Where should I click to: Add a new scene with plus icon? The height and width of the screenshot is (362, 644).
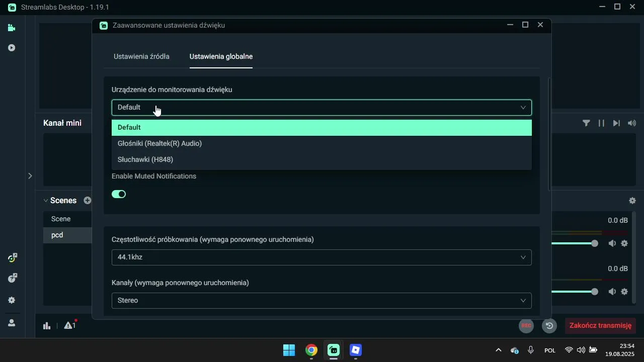[88, 200]
